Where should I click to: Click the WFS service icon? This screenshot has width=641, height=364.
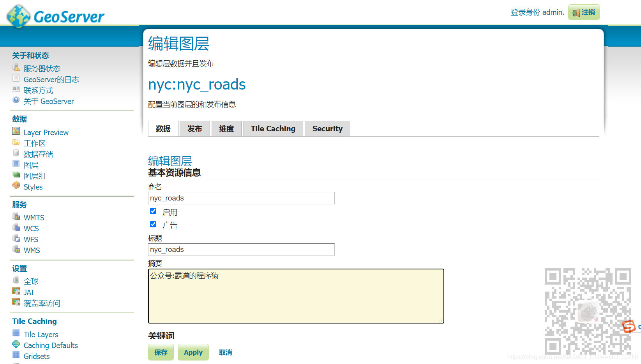click(16, 238)
